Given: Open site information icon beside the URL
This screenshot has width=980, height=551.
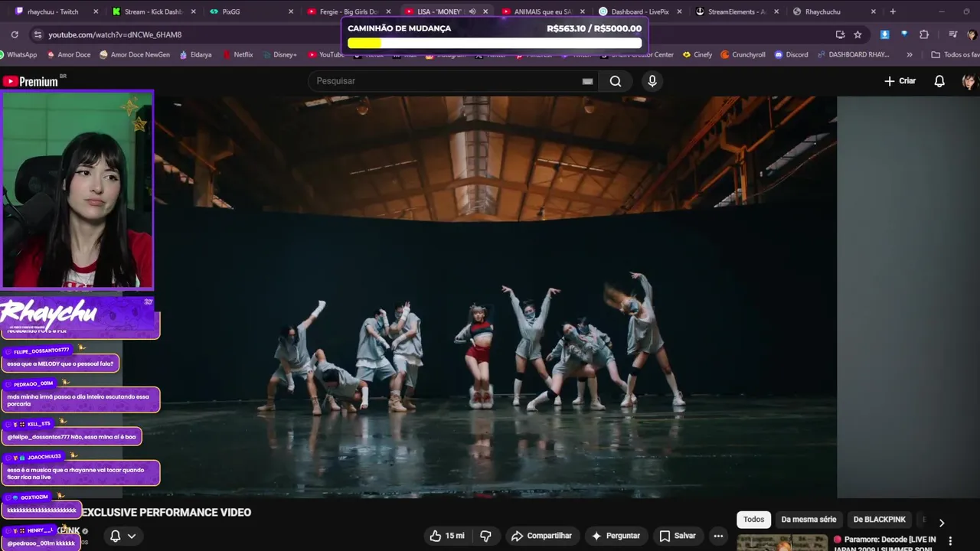Looking at the screenshot, I should point(38,34).
